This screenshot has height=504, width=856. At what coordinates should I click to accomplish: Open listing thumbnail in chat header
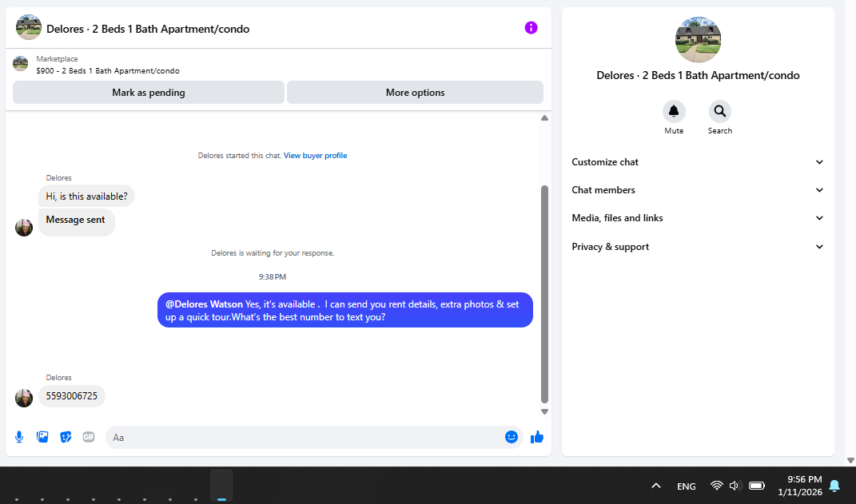pos(29,27)
